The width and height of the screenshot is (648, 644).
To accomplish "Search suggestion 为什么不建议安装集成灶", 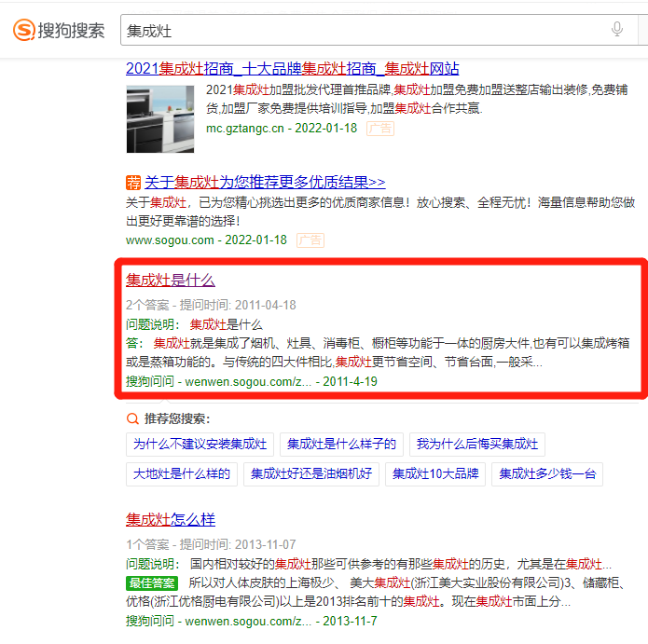I will [200, 444].
